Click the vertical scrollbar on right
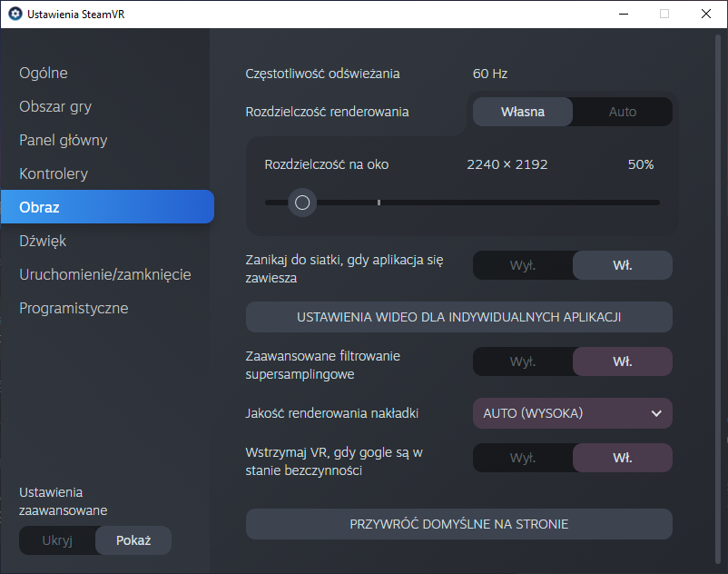The width and height of the screenshot is (728, 574). 718,297
